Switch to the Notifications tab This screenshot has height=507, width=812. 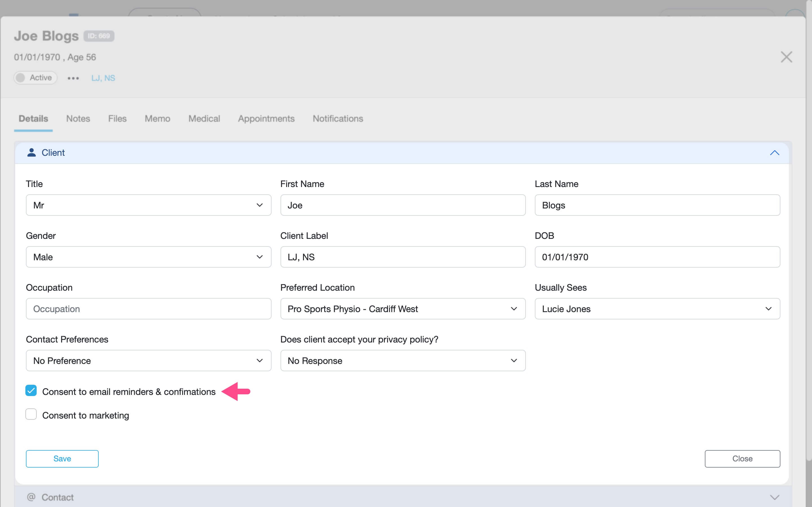pos(337,118)
